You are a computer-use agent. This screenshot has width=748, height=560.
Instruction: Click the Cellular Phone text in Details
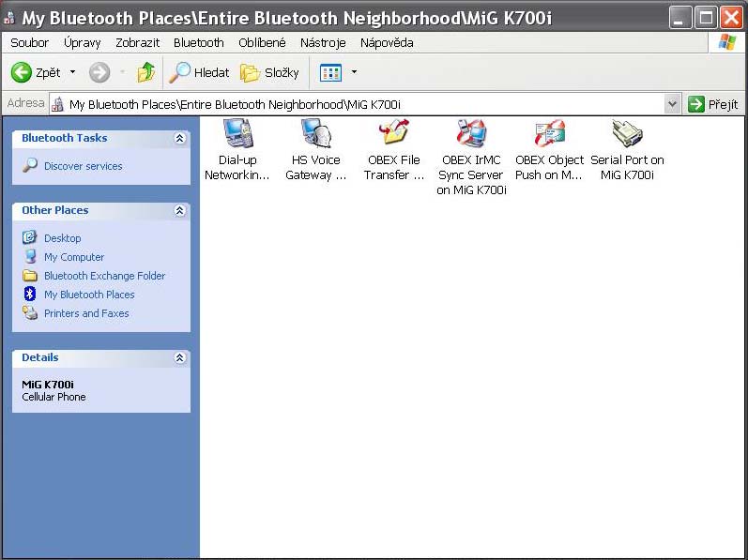tap(53, 397)
